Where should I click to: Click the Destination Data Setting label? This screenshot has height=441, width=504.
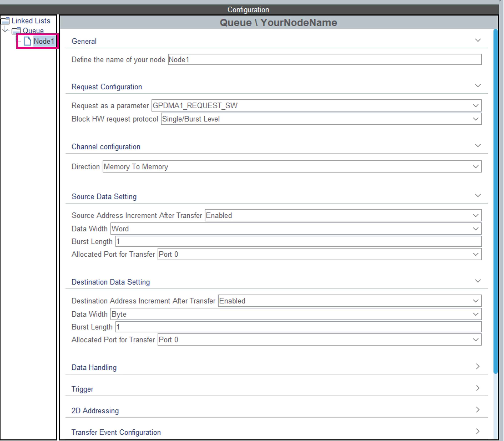(x=111, y=282)
